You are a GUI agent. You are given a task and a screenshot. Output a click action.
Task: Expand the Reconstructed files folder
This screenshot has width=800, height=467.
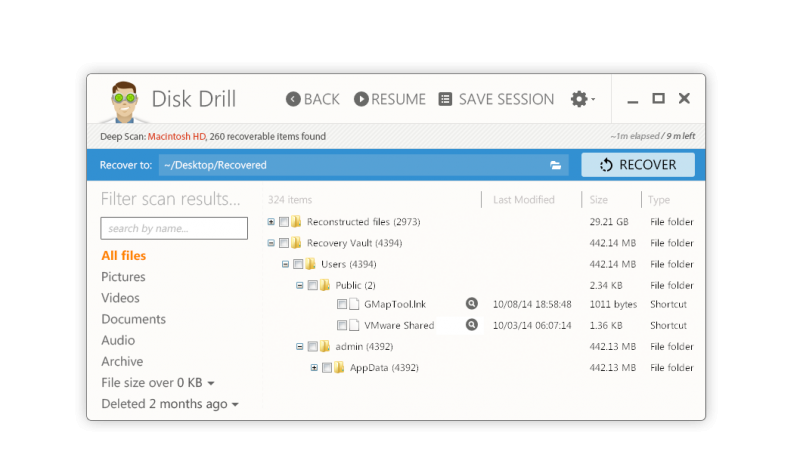coord(271,222)
